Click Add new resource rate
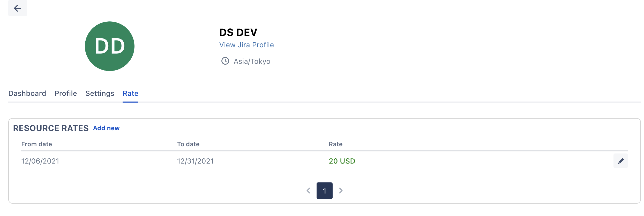 [106, 128]
